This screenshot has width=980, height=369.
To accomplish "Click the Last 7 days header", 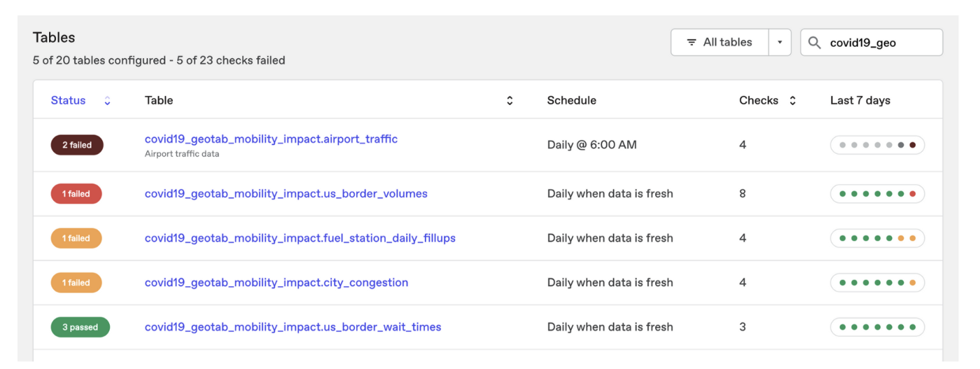I will [x=860, y=101].
